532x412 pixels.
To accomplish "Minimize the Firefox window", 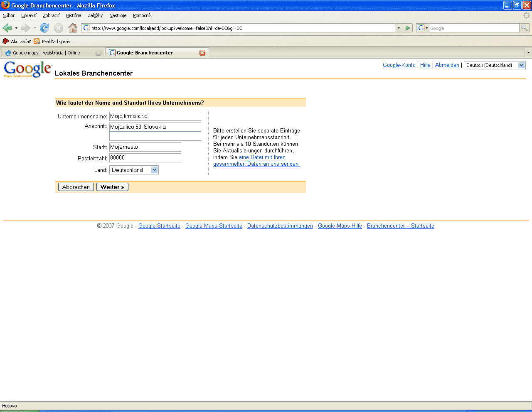I will [x=507, y=5].
